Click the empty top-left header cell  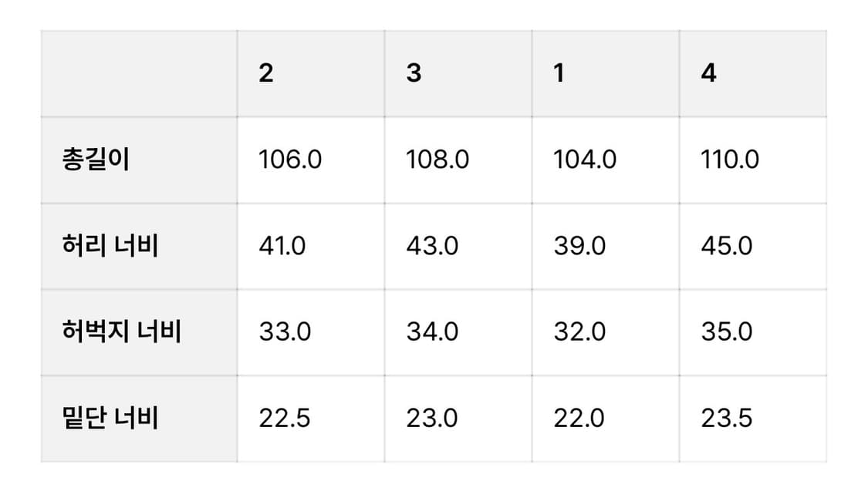point(139,74)
